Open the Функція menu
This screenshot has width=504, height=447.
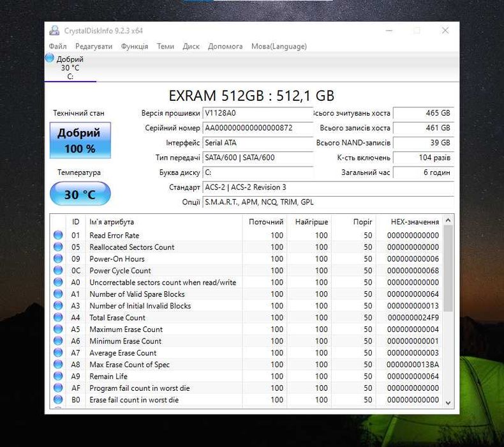pyautogui.click(x=135, y=47)
